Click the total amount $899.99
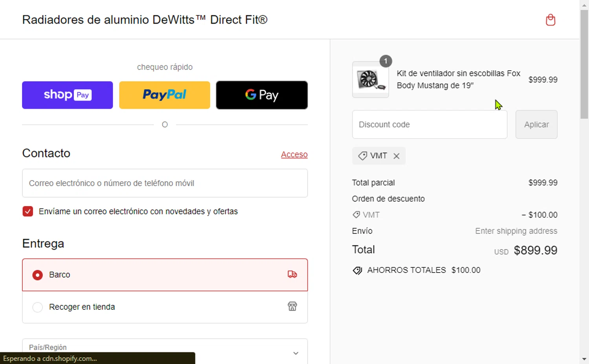Screen dimensions: 589x364 click(536, 250)
